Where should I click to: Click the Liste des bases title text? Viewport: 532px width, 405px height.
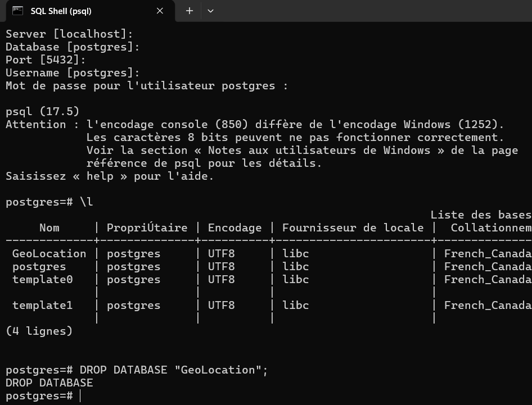[x=481, y=215]
